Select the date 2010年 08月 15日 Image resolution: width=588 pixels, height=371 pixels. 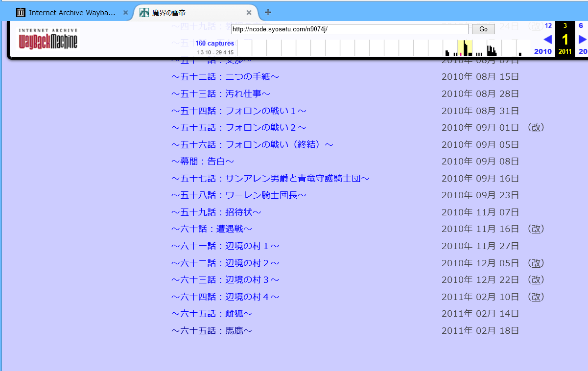[480, 77]
